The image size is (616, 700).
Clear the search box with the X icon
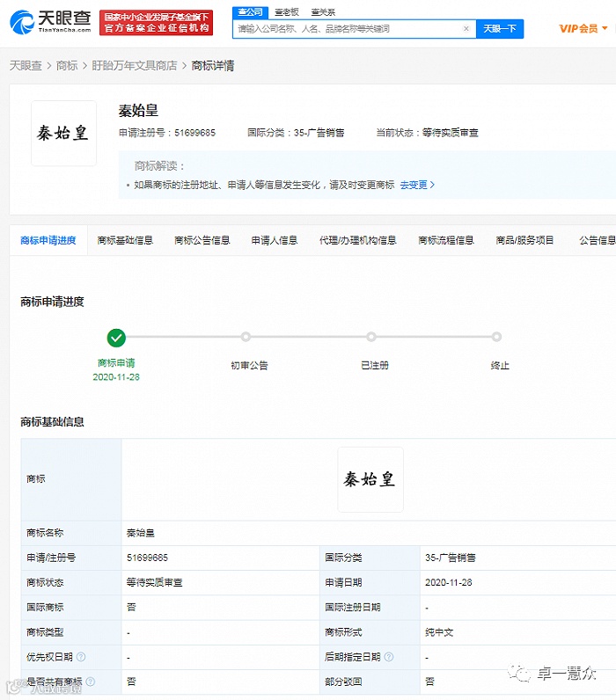pyautogui.click(x=466, y=28)
